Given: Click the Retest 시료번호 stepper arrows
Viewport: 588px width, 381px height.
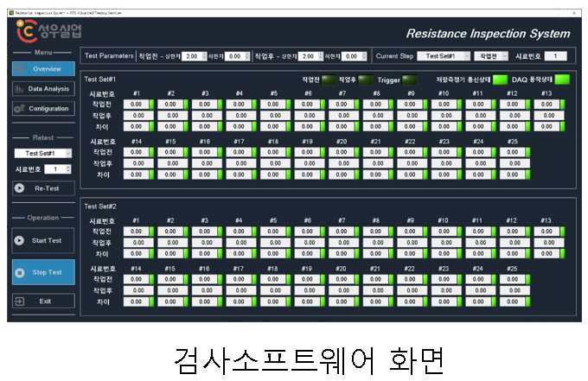Looking at the screenshot, I should (68, 169).
